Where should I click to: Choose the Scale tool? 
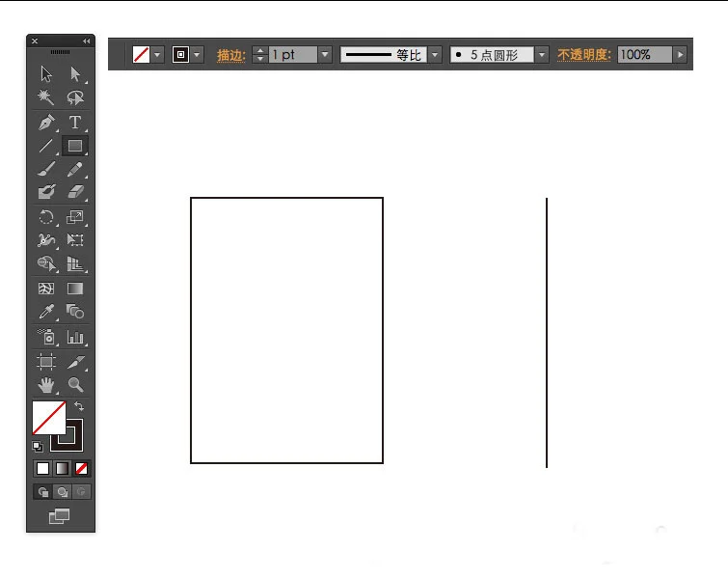(75, 217)
